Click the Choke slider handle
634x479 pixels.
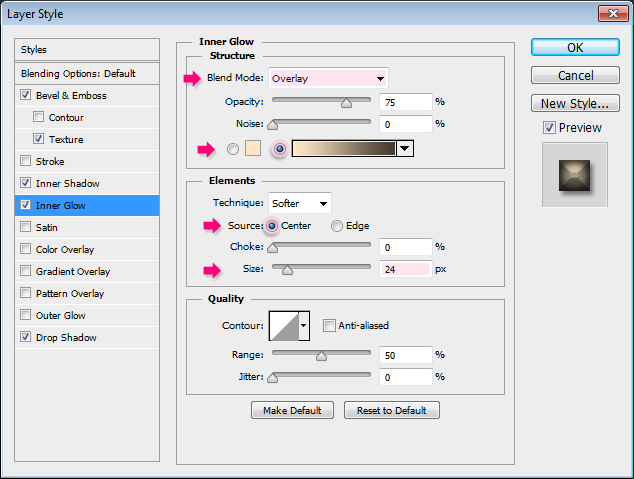click(273, 248)
